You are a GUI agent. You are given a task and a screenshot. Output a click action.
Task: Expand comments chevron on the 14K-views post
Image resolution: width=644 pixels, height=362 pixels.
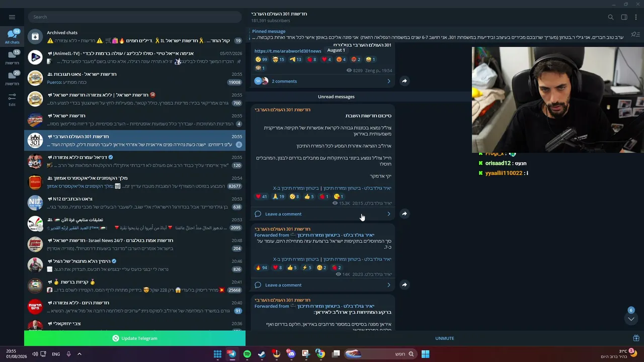pos(388,285)
